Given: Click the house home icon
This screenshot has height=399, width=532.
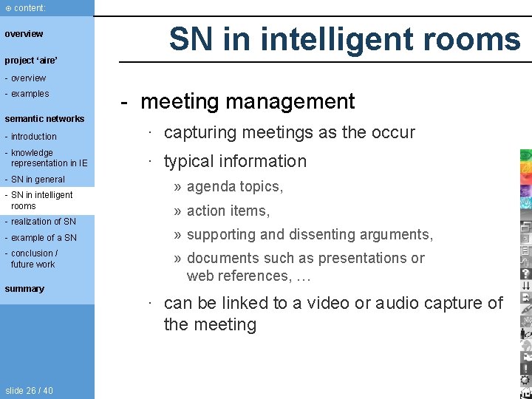Looking at the screenshot, I should (x=526, y=393).
